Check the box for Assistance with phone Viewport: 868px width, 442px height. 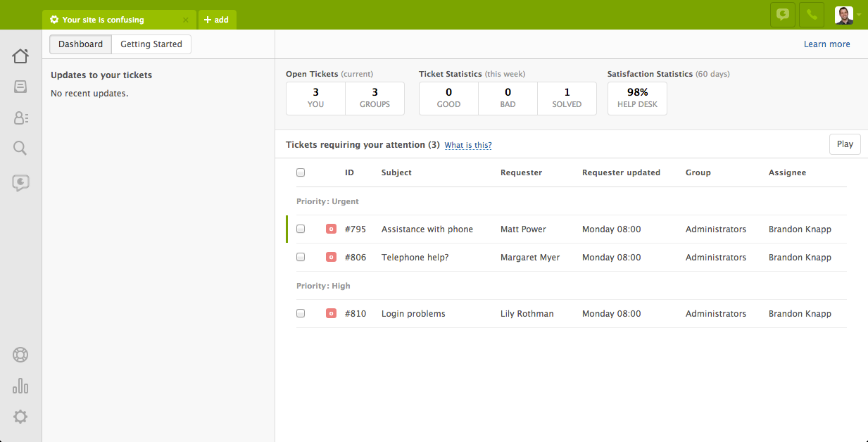coord(301,229)
